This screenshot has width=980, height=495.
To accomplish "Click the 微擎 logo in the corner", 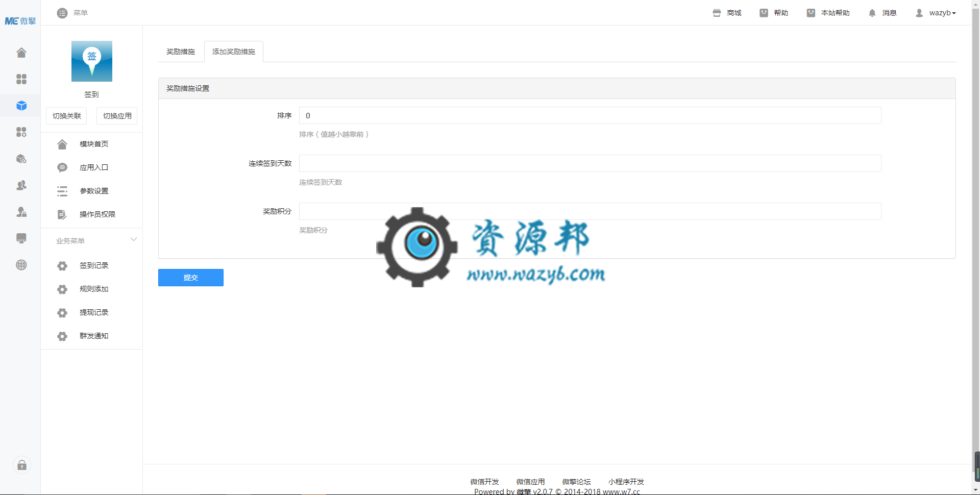I will pyautogui.click(x=20, y=21).
